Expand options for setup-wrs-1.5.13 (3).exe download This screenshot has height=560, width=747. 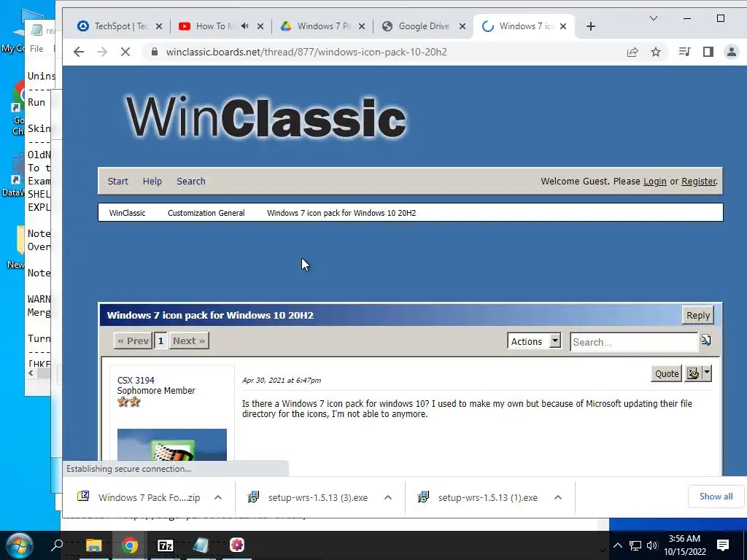click(x=388, y=497)
